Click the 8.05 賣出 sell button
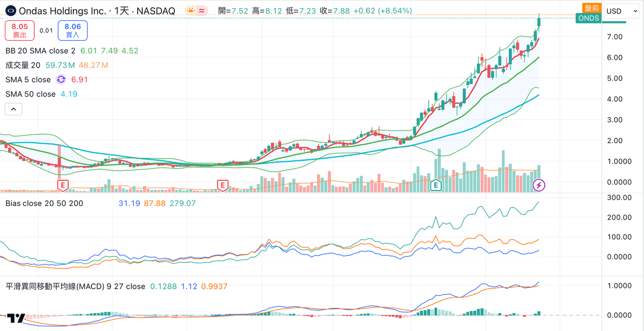This screenshot has width=644, height=331. point(20,31)
